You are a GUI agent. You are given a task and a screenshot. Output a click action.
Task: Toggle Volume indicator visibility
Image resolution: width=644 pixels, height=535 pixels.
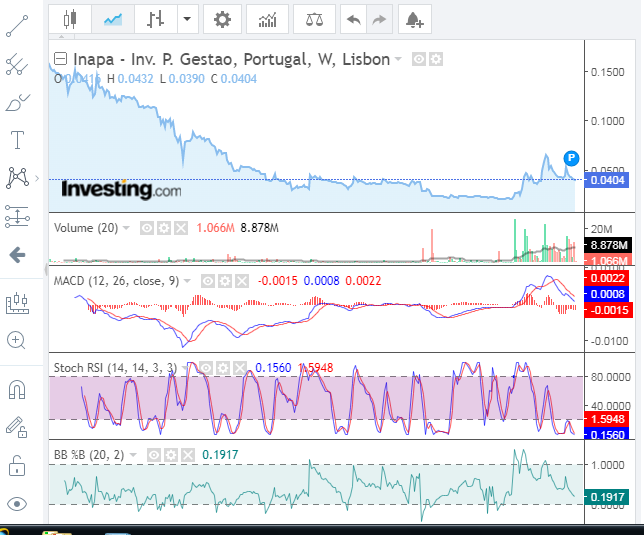coord(147,228)
